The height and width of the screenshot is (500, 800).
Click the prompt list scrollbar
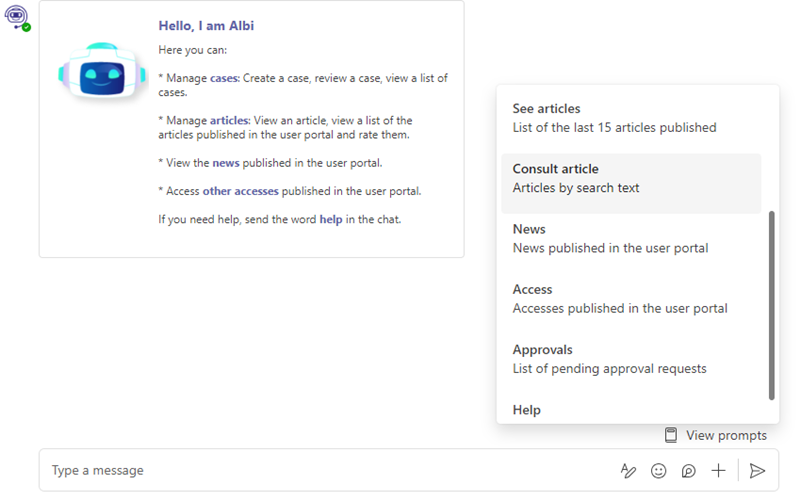[771, 305]
